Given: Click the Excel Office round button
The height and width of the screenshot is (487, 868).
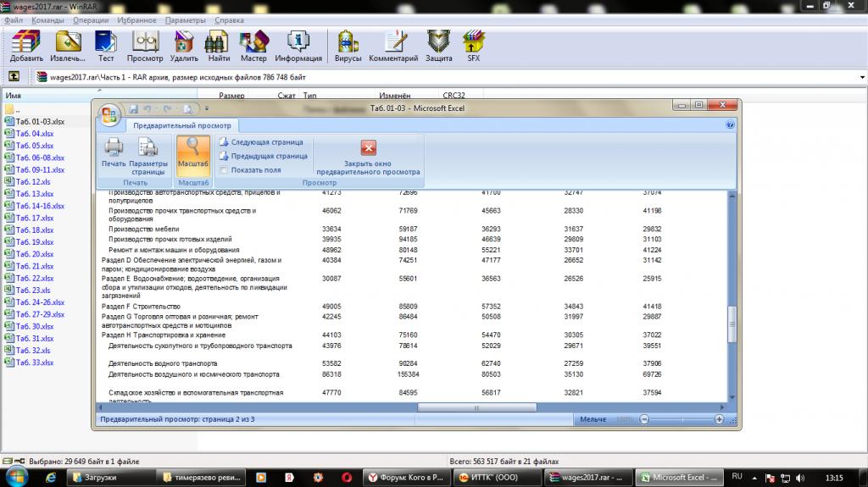Looking at the screenshot, I should click(x=110, y=114).
